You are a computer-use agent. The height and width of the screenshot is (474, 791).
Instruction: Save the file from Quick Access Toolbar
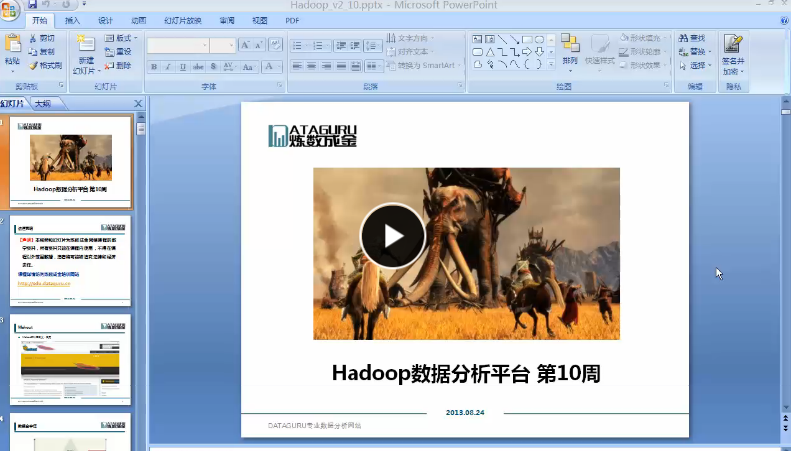(33, 5)
